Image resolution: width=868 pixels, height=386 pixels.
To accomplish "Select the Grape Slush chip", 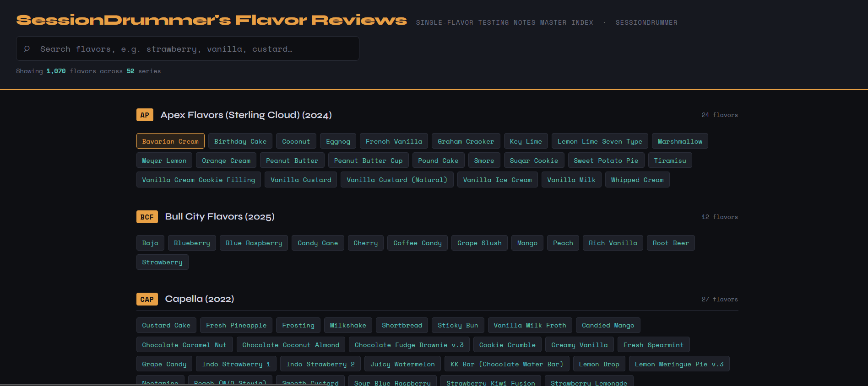I will point(479,243).
